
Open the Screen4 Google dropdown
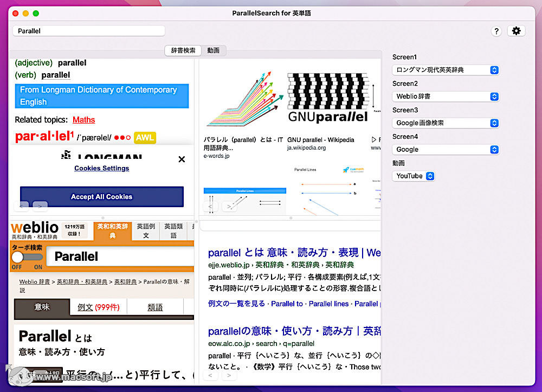(445, 149)
